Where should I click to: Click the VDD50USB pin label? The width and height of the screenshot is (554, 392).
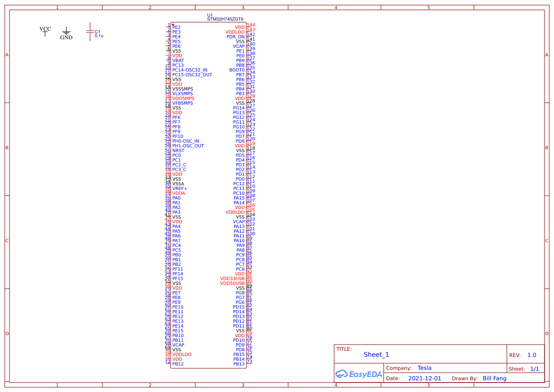click(232, 283)
